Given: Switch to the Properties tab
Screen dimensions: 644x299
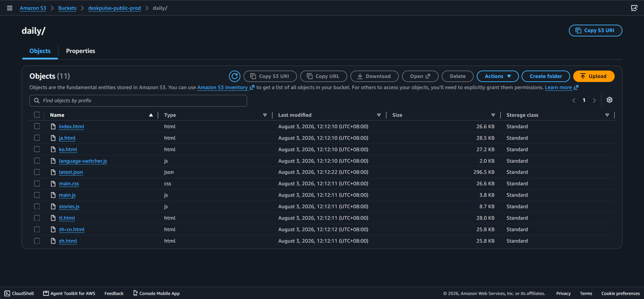Looking at the screenshot, I should coord(81,51).
